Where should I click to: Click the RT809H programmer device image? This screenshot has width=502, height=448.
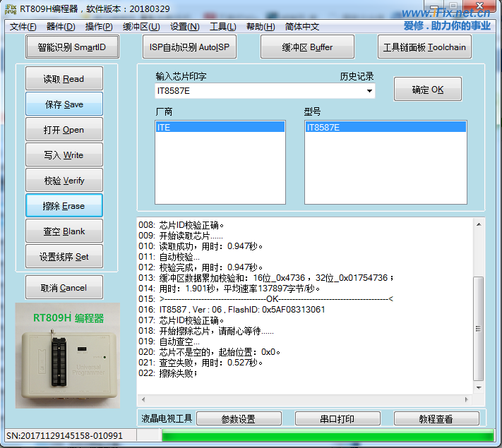[68, 355]
